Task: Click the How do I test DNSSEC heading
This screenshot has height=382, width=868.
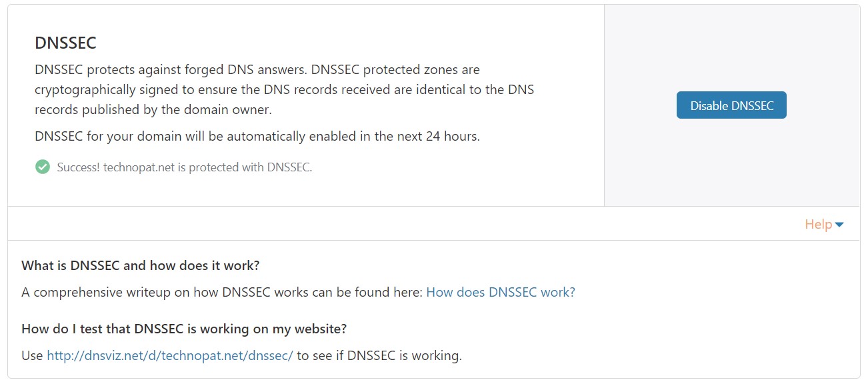Action: 184,329
